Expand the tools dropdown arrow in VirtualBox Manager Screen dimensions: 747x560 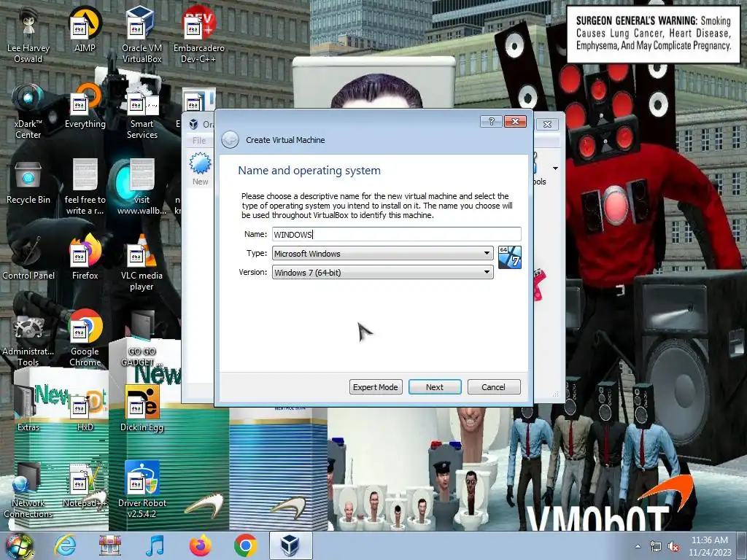pos(555,168)
